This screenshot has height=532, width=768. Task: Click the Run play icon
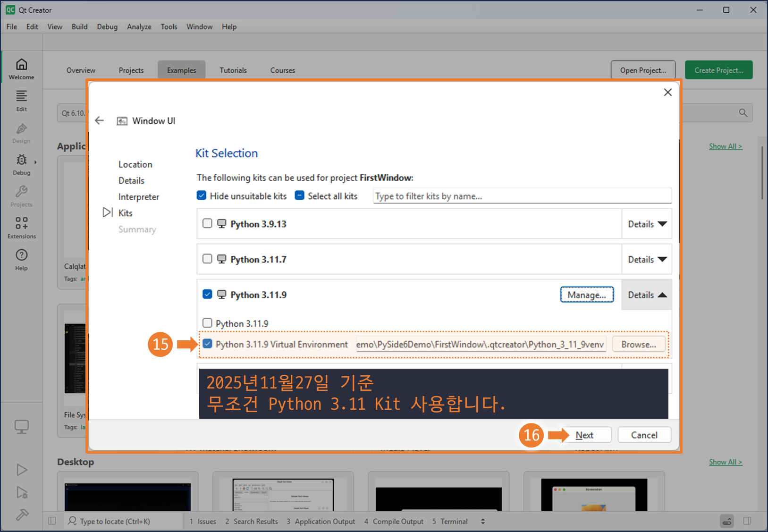click(22, 470)
